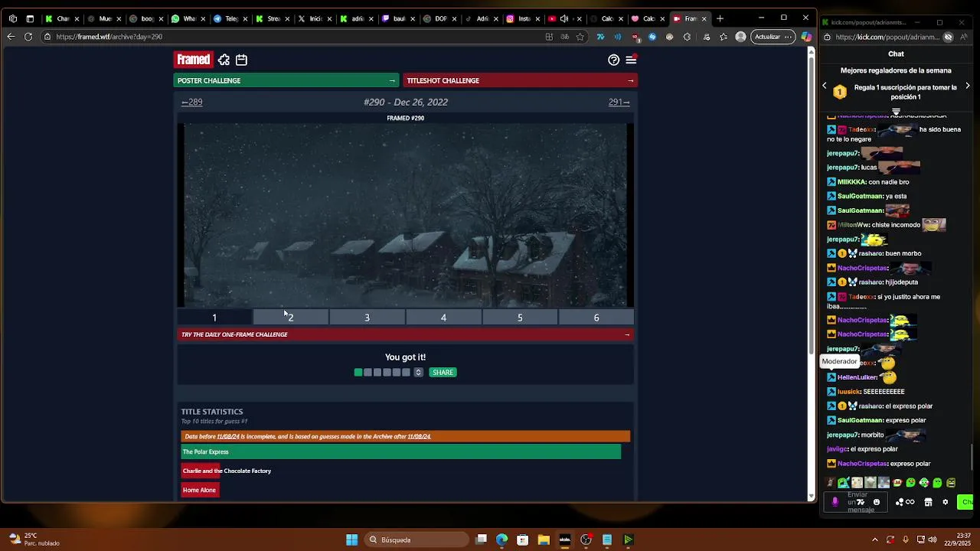Open a new browser tab
Viewport: 980px width, 551px height.
720,18
